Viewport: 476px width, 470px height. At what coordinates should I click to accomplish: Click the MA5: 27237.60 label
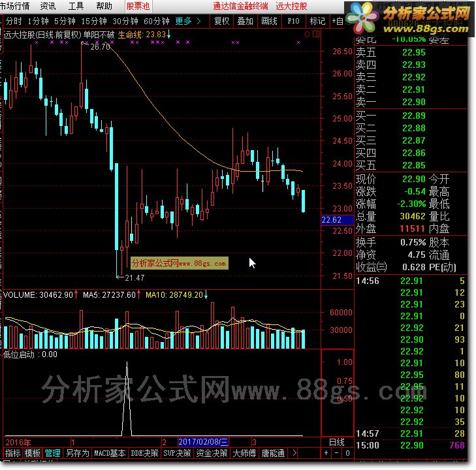(109, 294)
